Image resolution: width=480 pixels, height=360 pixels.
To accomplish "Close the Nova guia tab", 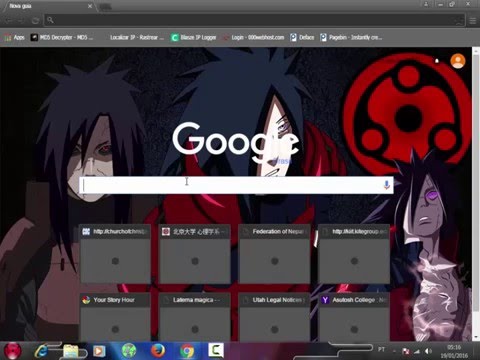I will (90, 6).
